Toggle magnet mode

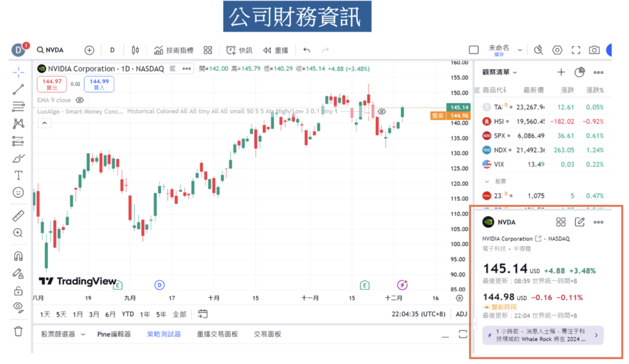18,256
